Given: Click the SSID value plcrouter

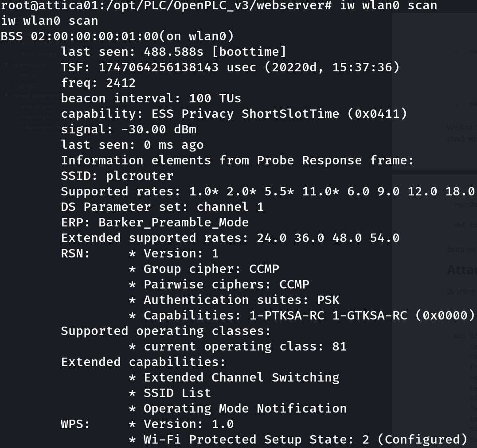Looking at the screenshot, I should 140,176.
